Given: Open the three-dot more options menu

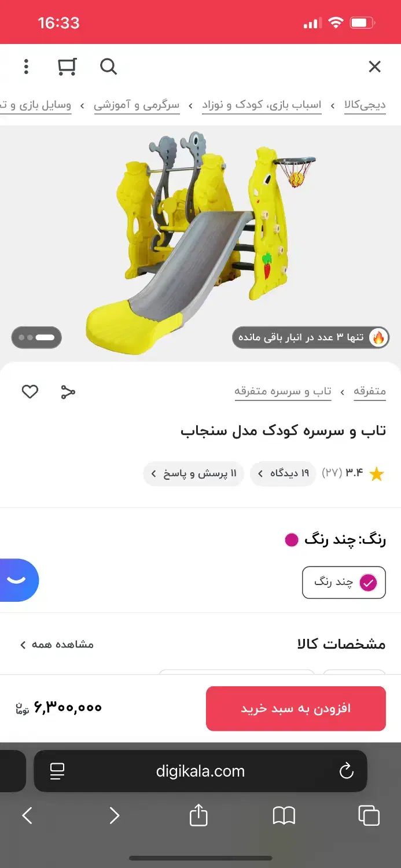Looking at the screenshot, I should click(26, 67).
